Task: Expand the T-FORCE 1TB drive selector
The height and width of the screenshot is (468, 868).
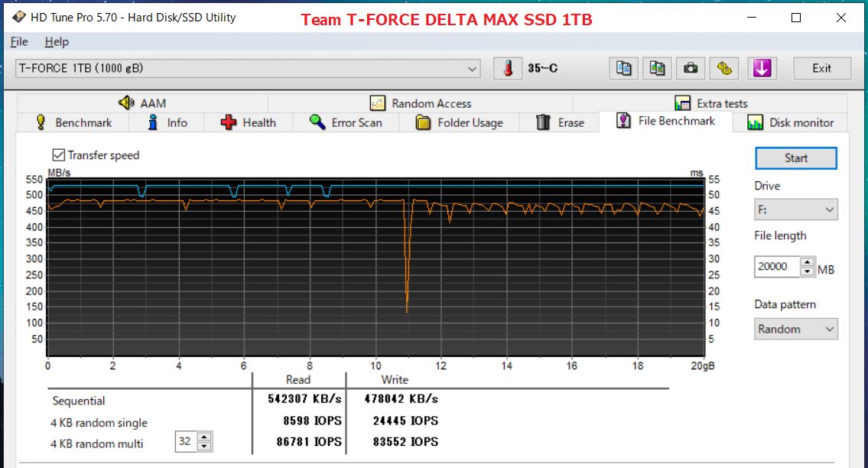Action: tap(248, 69)
